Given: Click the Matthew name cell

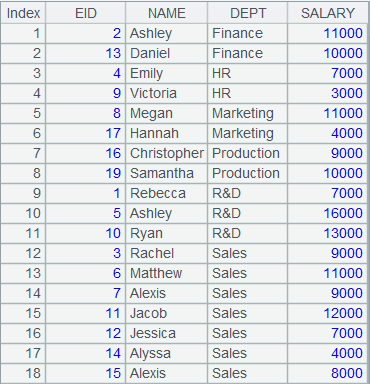Looking at the screenshot, I should pyautogui.click(x=167, y=273).
